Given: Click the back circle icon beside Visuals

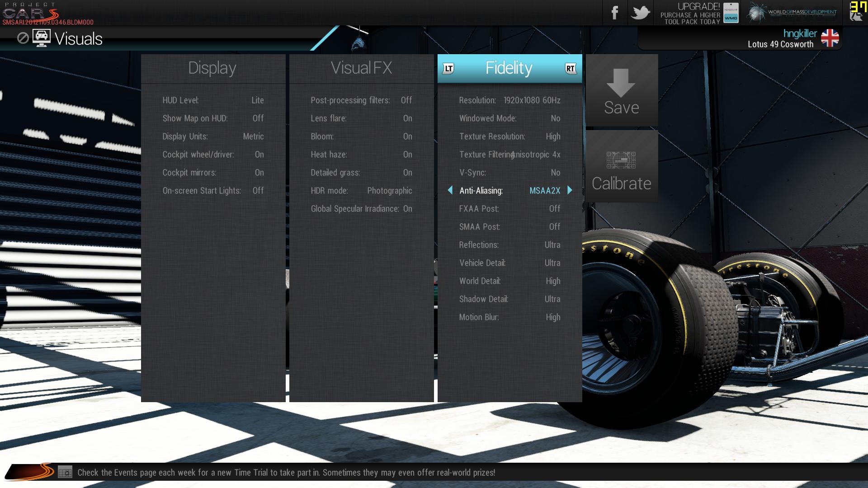Looking at the screenshot, I should tap(23, 38).
